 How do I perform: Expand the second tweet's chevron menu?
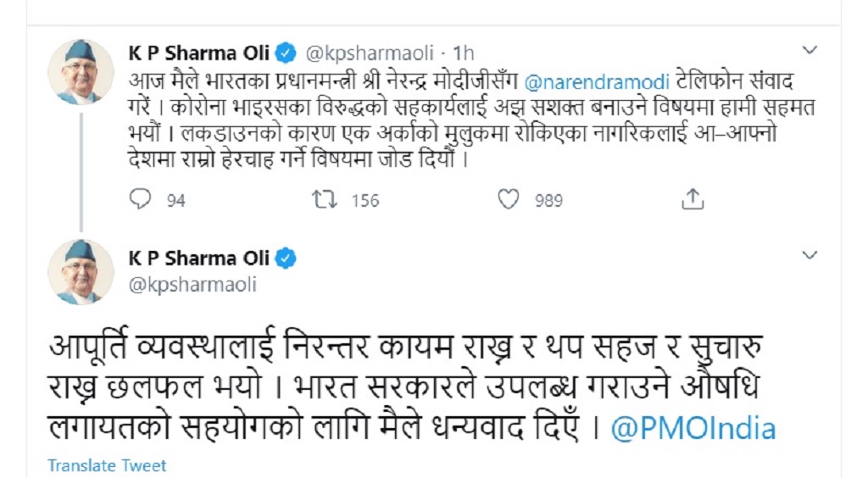pyautogui.click(x=810, y=255)
